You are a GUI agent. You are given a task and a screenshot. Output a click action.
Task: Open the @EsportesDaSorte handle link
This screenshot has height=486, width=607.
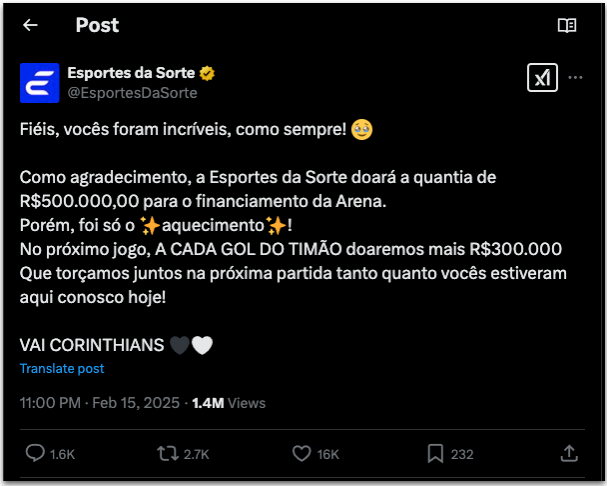pyautogui.click(x=132, y=93)
